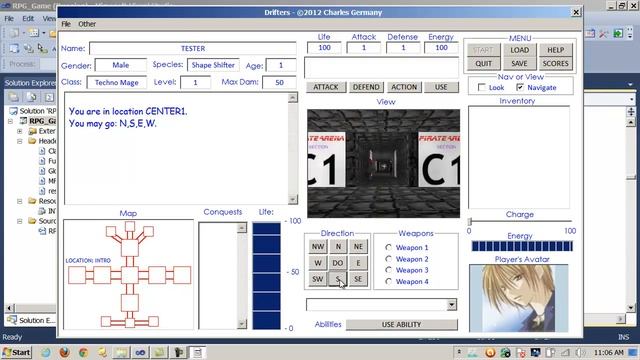This screenshot has height=360, width=640.
Task: Open the Other menu in Drifters
Action: tap(87, 24)
